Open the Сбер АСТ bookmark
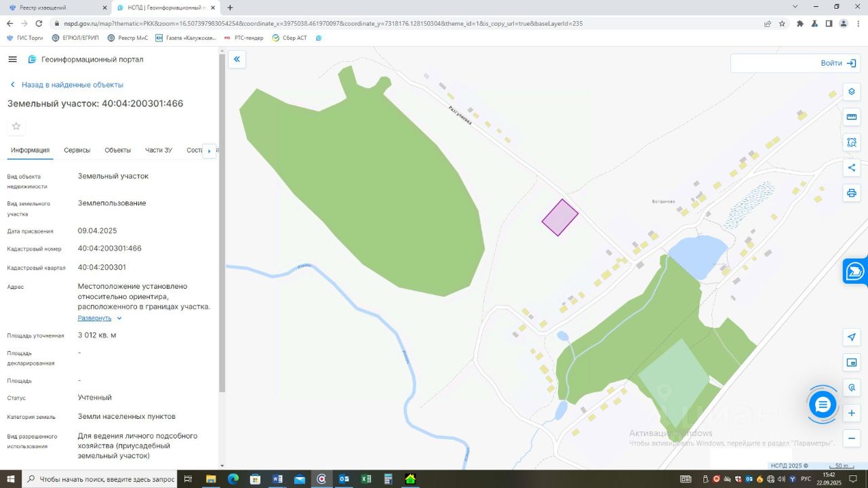868x488 pixels. point(290,38)
